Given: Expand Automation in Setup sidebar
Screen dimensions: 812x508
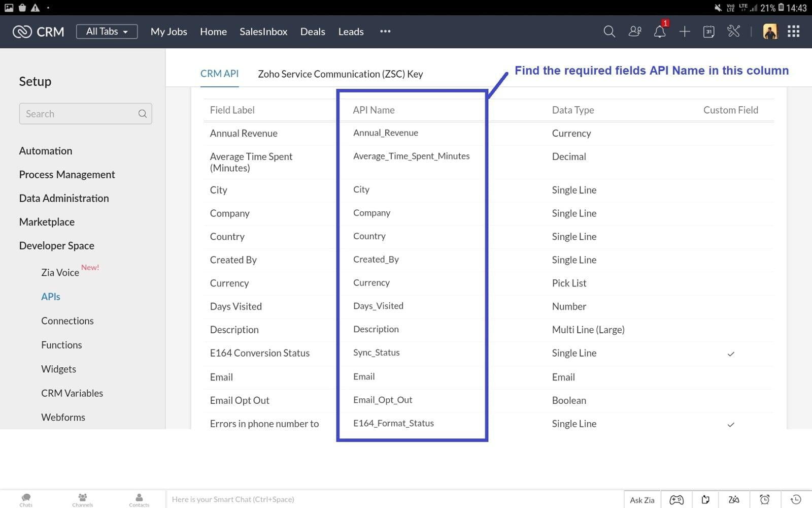Looking at the screenshot, I should coord(46,151).
